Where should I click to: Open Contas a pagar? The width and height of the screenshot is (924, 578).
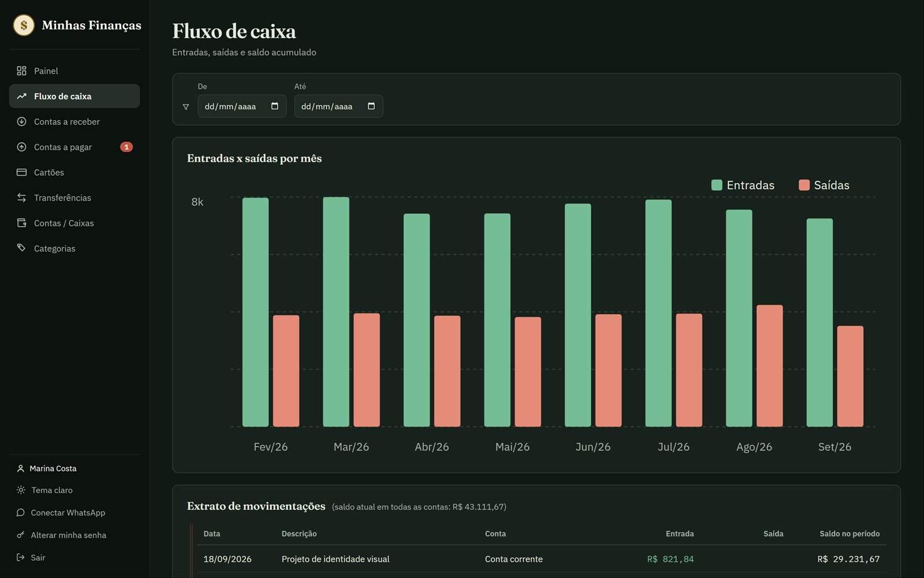tap(74, 147)
